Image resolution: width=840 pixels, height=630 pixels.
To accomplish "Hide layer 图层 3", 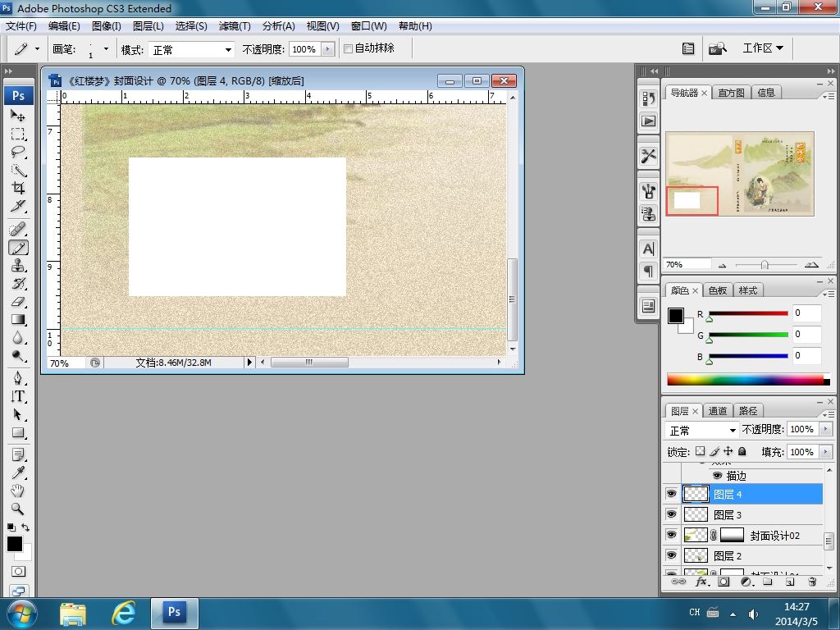I will click(671, 514).
